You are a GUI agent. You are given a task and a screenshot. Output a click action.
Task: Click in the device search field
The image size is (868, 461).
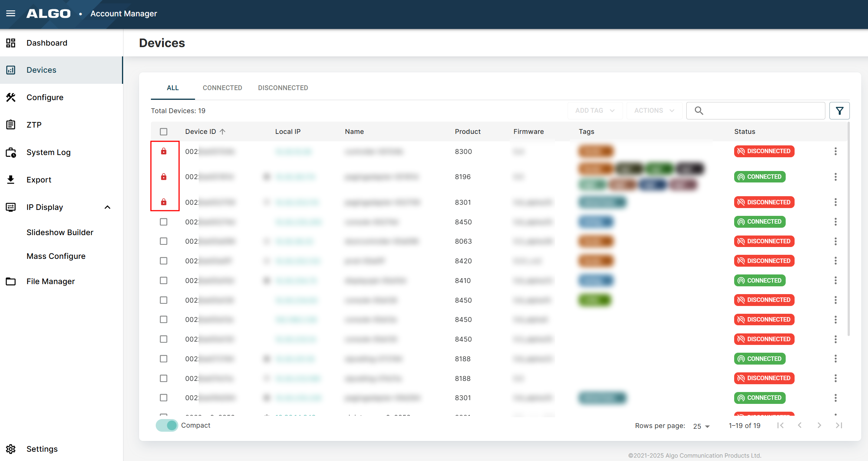pos(756,111)
